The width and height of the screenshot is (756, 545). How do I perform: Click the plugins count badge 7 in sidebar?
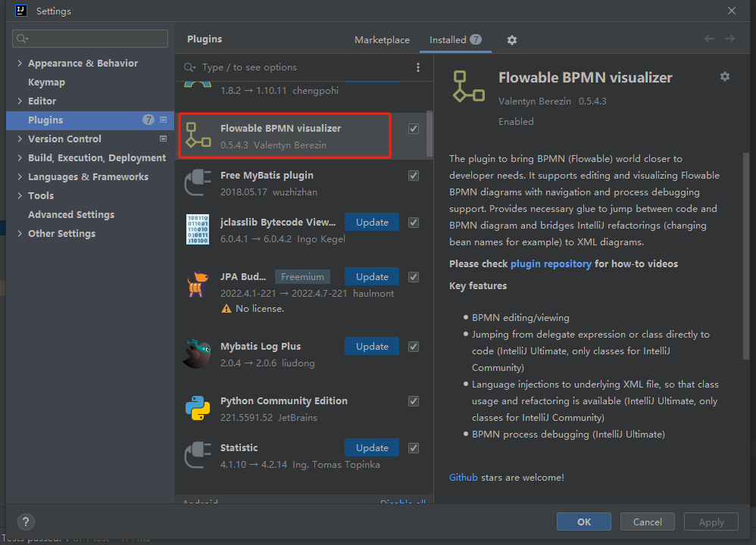pyautogui.click(x=148, y=120)
